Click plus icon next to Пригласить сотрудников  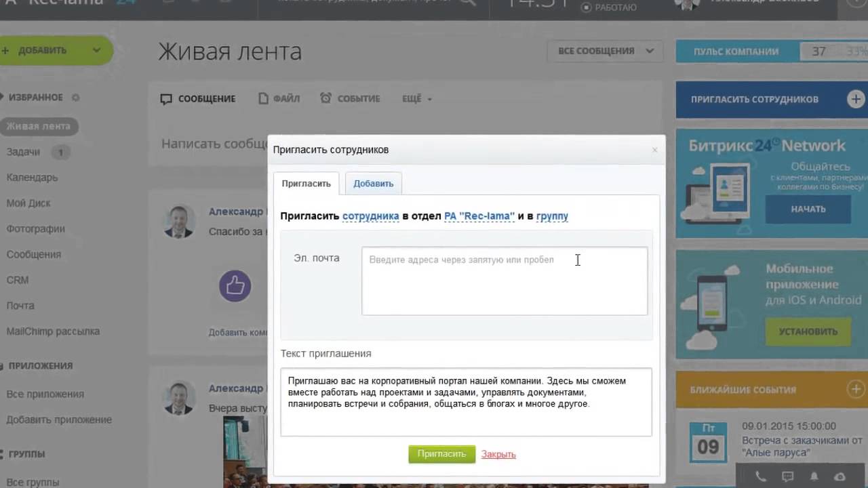pos(856,99)
